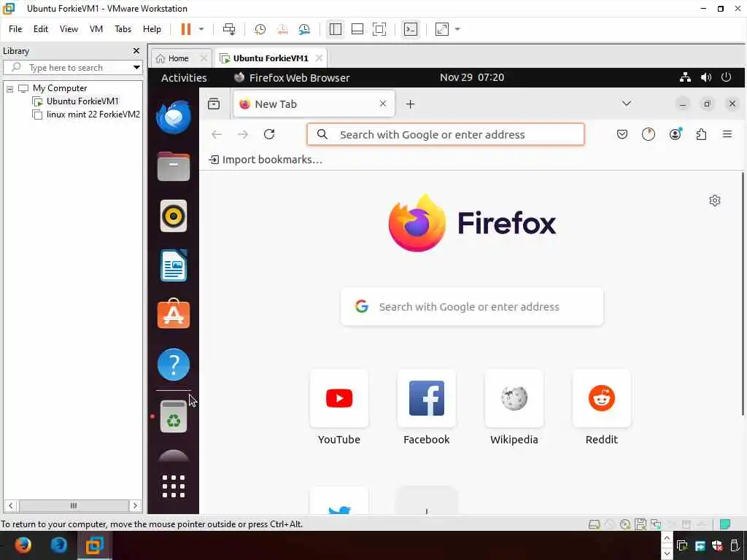Viewport: 747px width, 560px height.
Task: Expand the power options dropdown arrow
Action: point(201,29)
